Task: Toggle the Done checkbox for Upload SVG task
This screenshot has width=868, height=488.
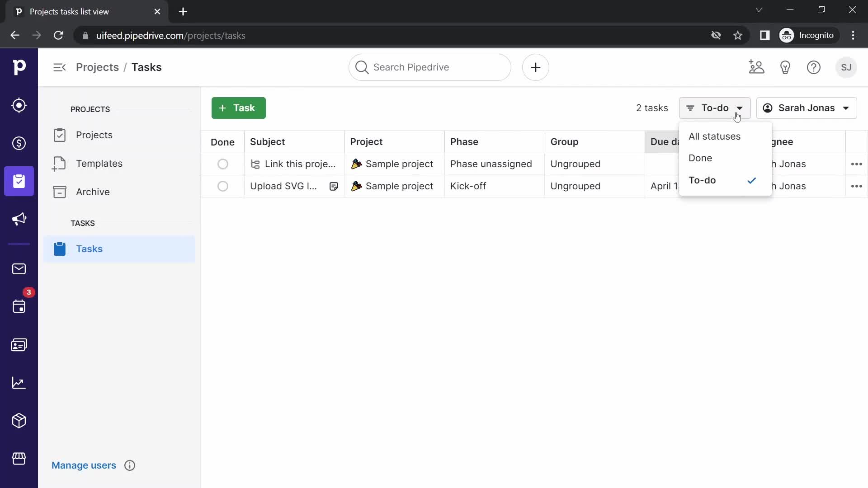Action: click(223, 186)
